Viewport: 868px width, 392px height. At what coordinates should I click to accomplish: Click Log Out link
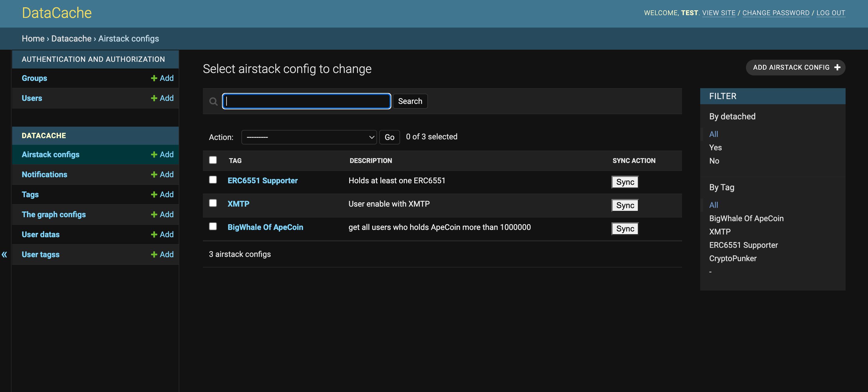pyautogui.click(x=831, y=13)
